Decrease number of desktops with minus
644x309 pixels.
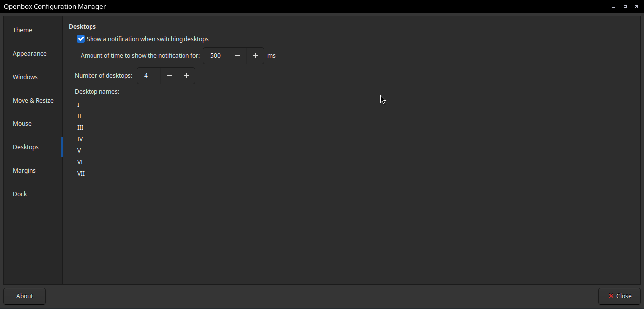click(x=169, y=76)
